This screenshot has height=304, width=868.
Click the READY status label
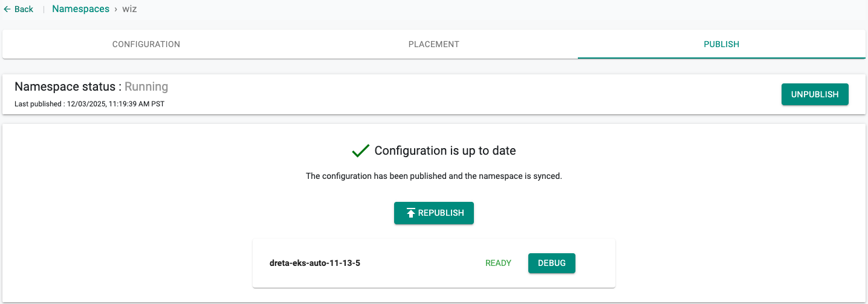(498, 263)
